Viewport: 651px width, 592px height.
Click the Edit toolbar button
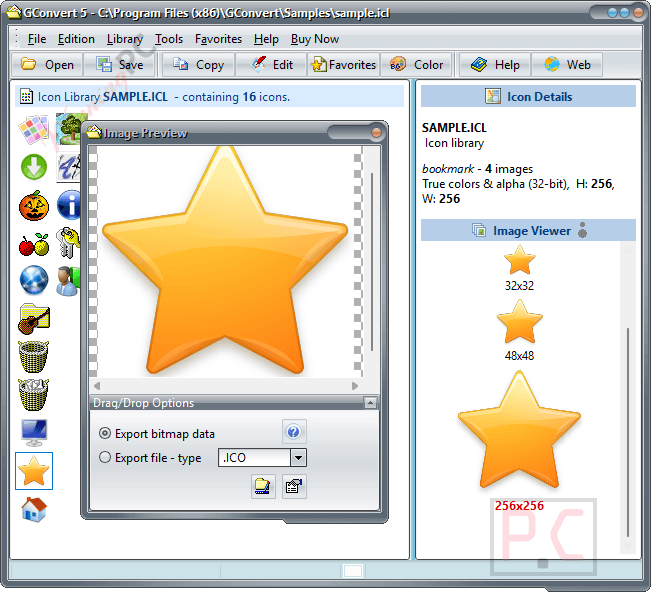(x=271, y=65)
